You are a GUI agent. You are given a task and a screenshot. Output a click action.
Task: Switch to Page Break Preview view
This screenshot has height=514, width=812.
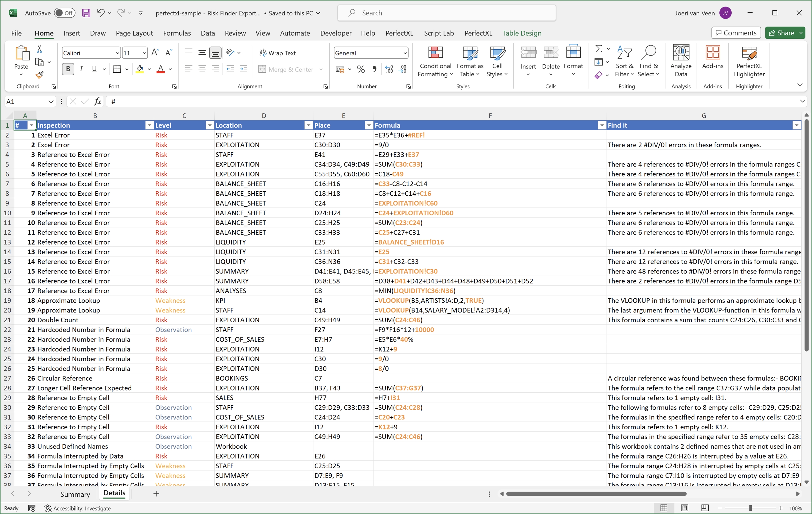coord(705,508)
